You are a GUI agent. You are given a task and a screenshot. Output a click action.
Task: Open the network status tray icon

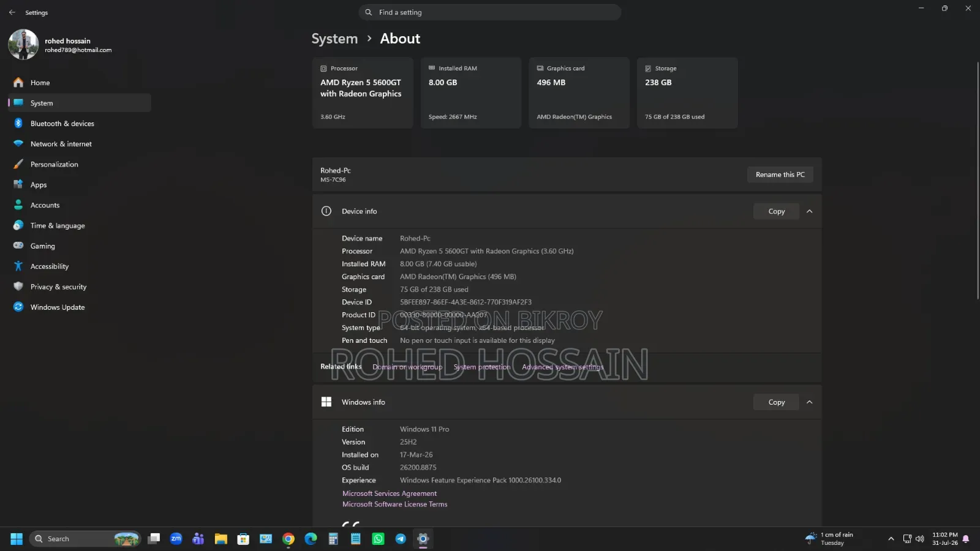tap(907, 539)
